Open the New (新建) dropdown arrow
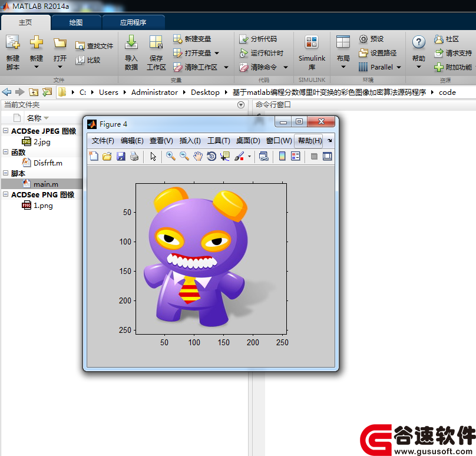Screen dimensions: 476x456 coord(36,67)
